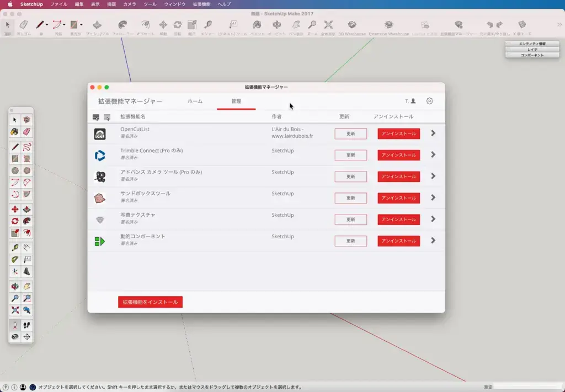Viewport: 565px width, 392px height.
Task: Activate the Move tool in left palette
Action: (15, 209)
